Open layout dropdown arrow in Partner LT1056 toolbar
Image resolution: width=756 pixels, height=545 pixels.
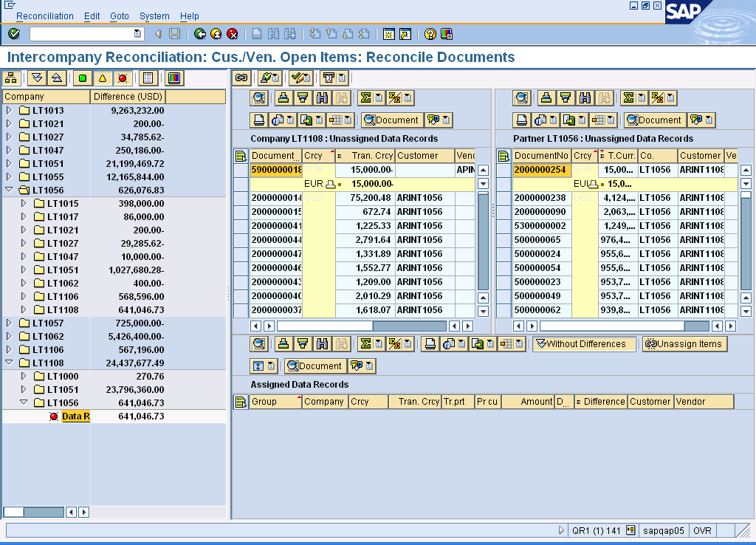coord(611,120)
